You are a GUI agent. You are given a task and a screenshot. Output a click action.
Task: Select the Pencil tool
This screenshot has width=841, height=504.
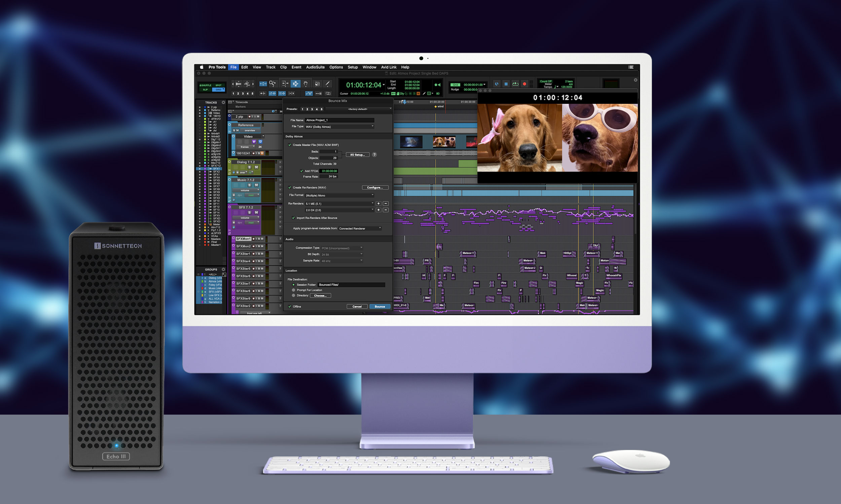point(327,84)
